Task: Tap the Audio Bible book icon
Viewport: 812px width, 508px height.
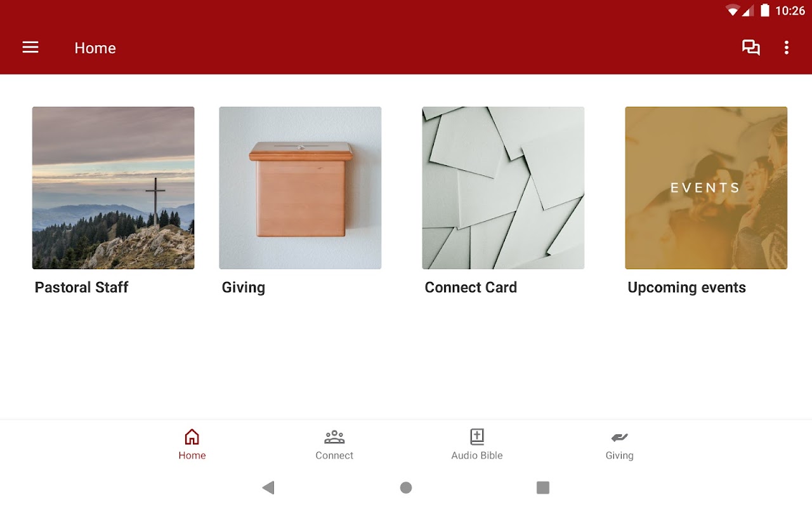Action: [477, 437]
